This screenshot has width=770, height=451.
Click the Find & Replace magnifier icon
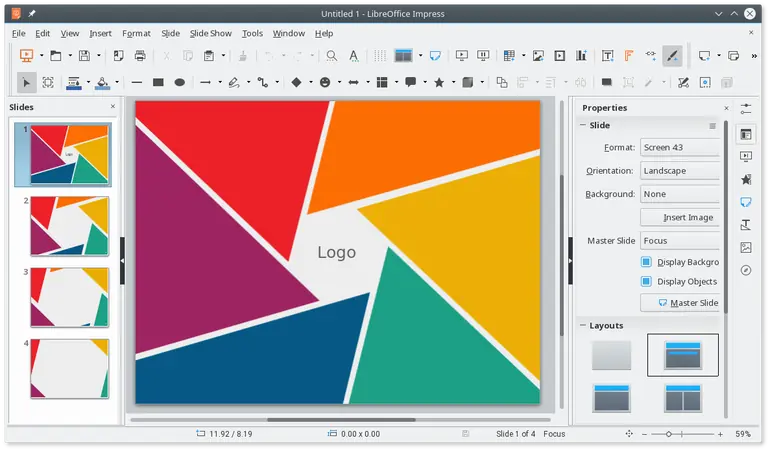(x=331, y=56)
